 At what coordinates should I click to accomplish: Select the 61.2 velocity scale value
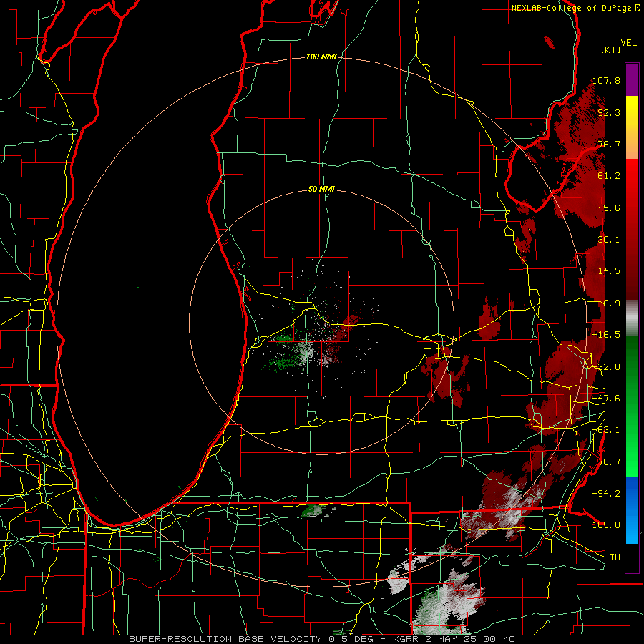[x=609, y=176]
